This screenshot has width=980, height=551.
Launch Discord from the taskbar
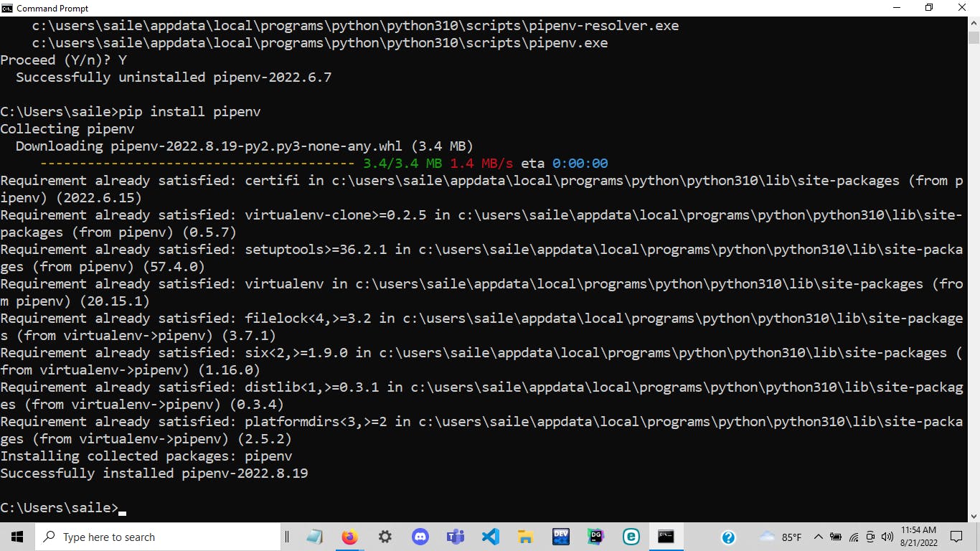pos(420,537)
